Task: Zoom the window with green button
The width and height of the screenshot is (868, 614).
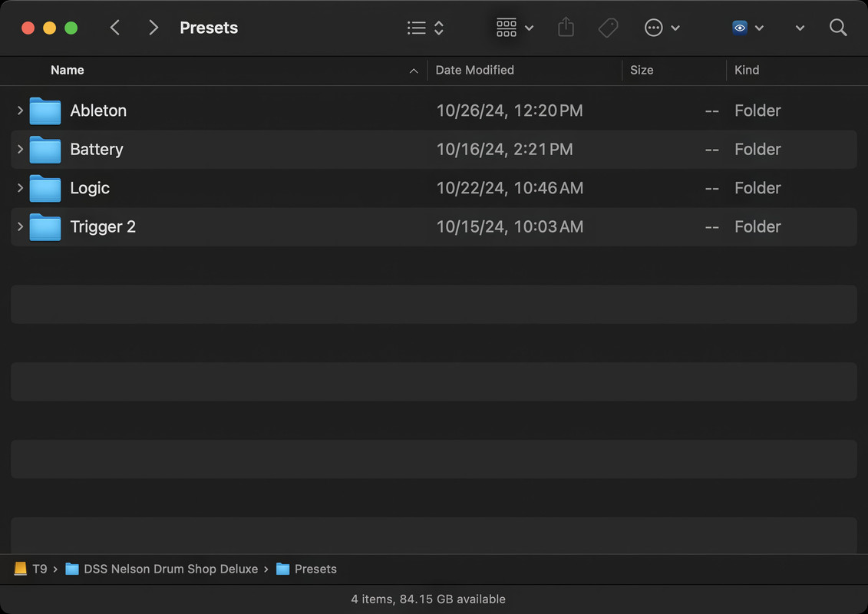Action: click(x=71, y=28)
